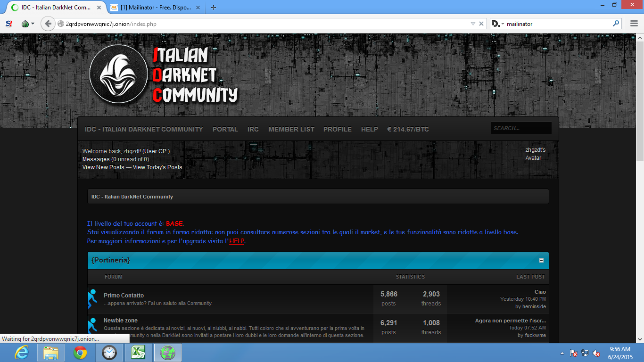Launch Google Chrome from the taskbar
Viewport: 644px width, 362px height.
coord(80,353)
